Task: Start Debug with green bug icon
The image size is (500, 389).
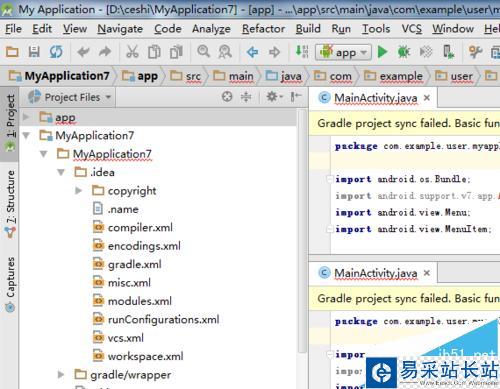Action: pos(404,52)
